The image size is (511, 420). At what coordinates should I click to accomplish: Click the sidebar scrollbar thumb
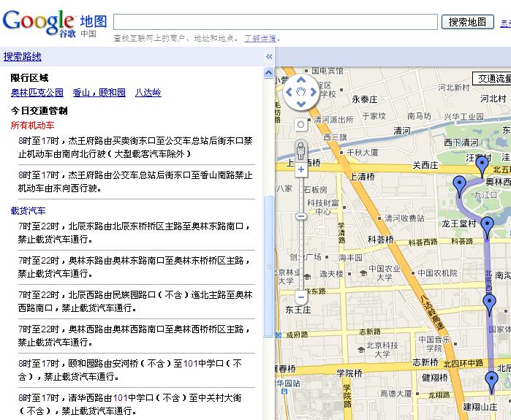coord(268,267)
